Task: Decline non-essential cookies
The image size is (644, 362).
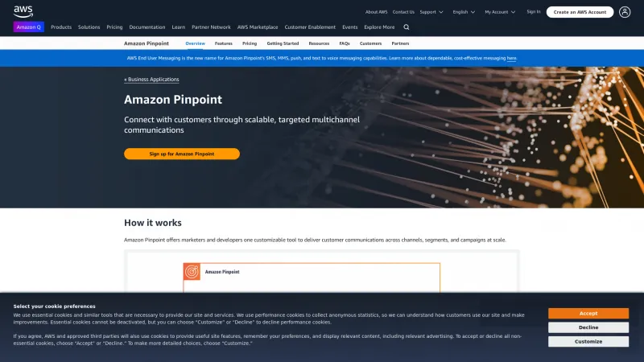Action: (x=588, y=327)
